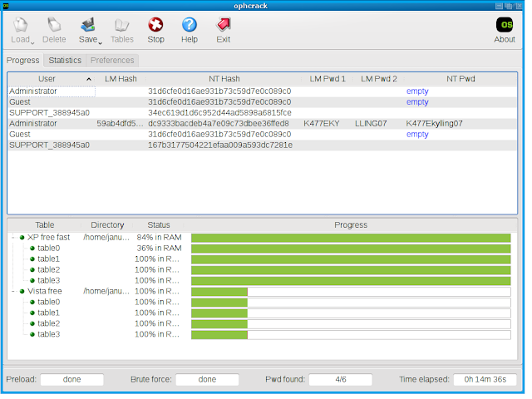Screen dimensions: 532x399
Task: Click the Directory column header
Action: tap(107, 225)
